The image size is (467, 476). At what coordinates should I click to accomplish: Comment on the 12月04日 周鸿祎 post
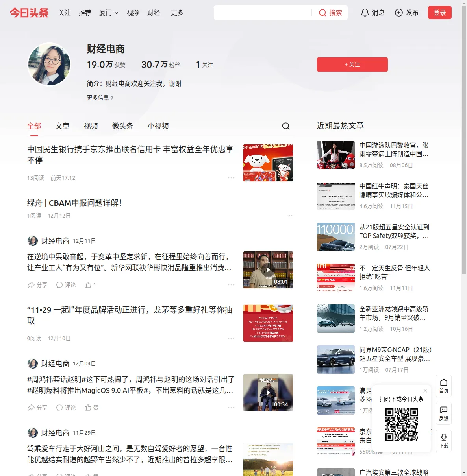click(x=66, y=408)
